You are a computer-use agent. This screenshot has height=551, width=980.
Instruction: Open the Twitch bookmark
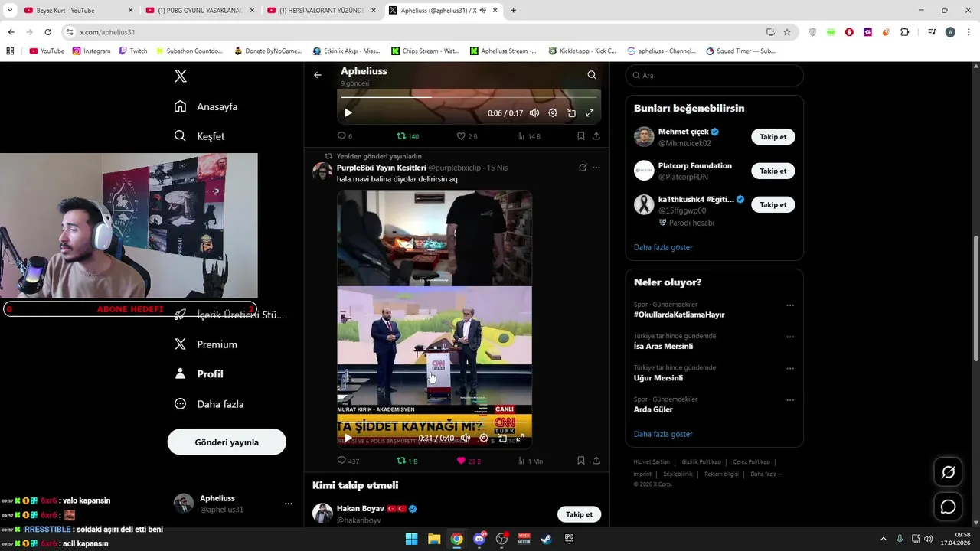(x=133, y=51)
